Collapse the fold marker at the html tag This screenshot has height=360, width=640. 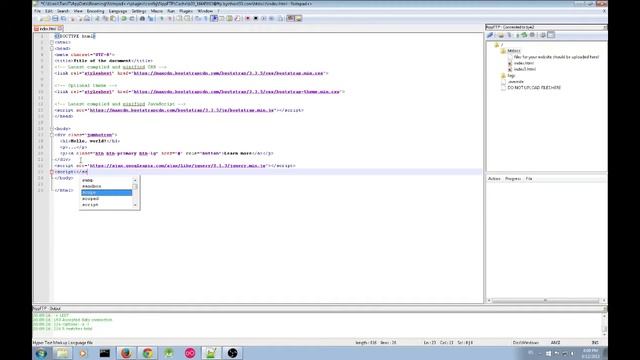click(52, 42)
